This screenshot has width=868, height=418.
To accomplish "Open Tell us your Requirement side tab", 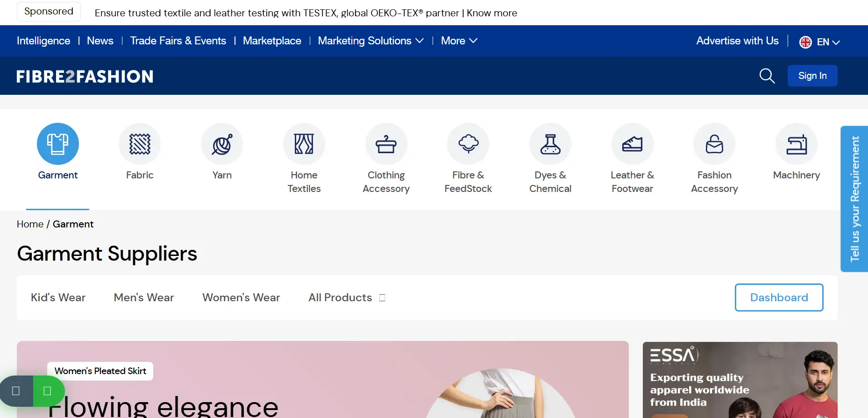I will click(854, 199).
